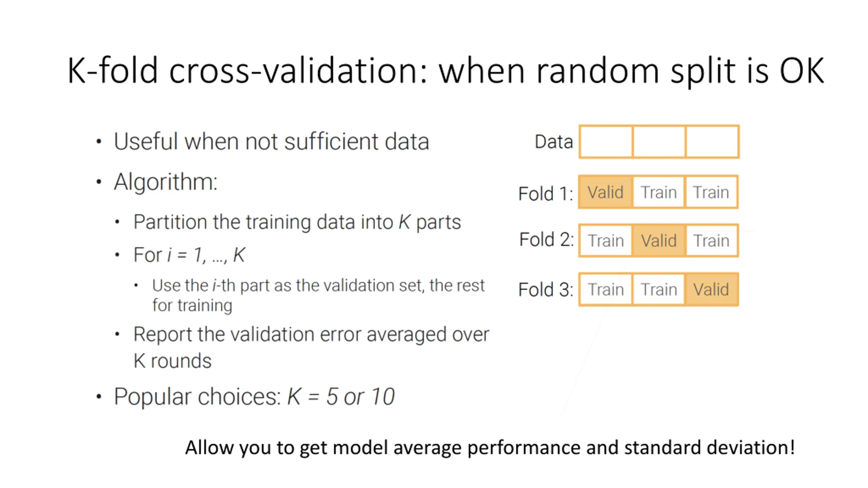Click the 'For i = 1, ..., K' line

click(x=189, y=255)
